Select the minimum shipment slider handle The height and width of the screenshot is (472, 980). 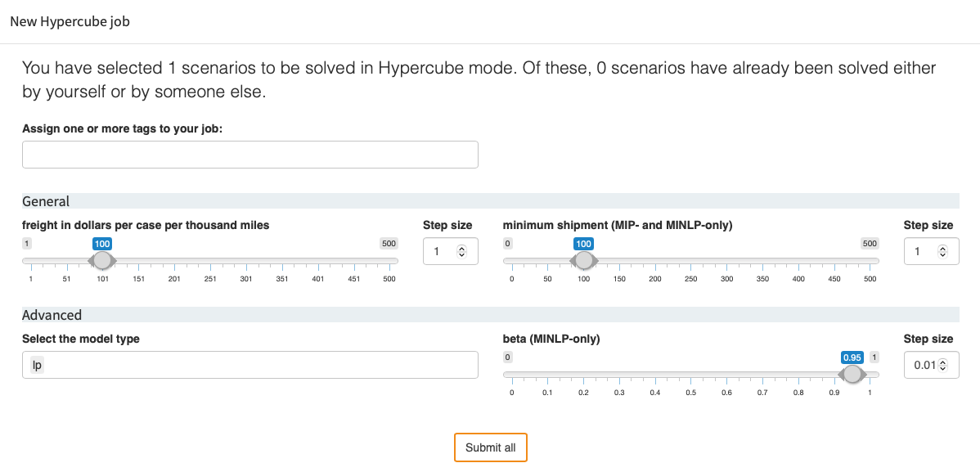click(x=584, y=259)
